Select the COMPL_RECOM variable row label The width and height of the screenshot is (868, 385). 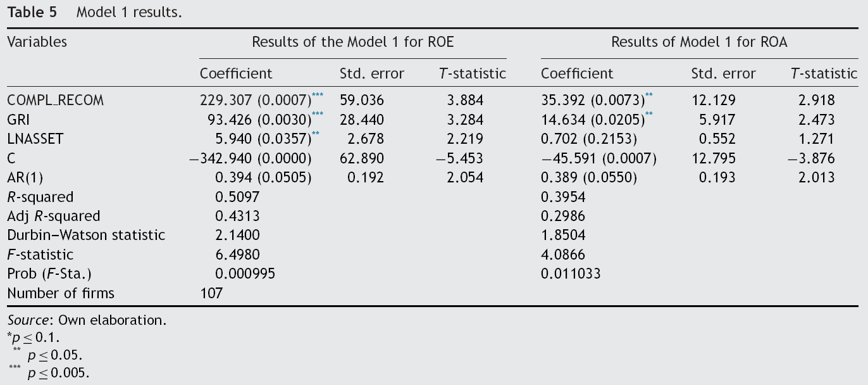pos(55,100)
